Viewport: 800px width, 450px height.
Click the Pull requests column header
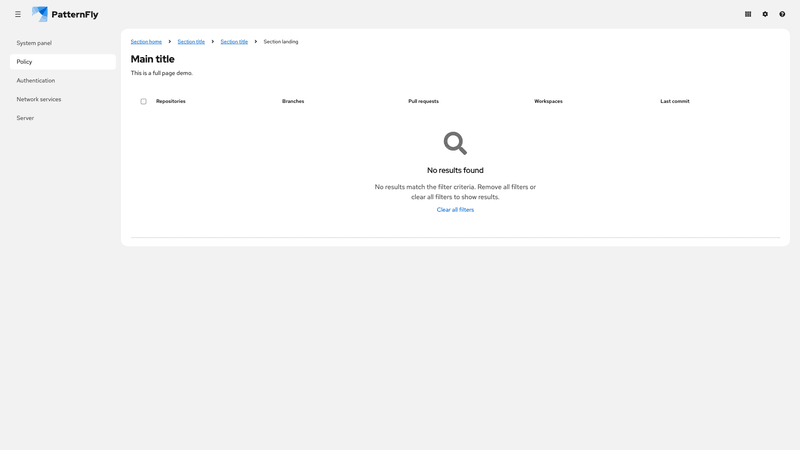423,101
